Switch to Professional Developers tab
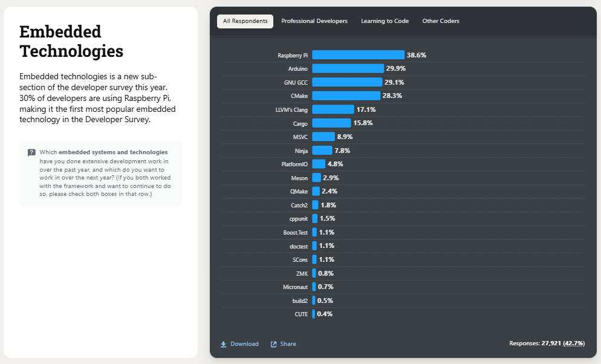Image resolution: width=601 pixels, height=364 pixels. coord(314,21)
